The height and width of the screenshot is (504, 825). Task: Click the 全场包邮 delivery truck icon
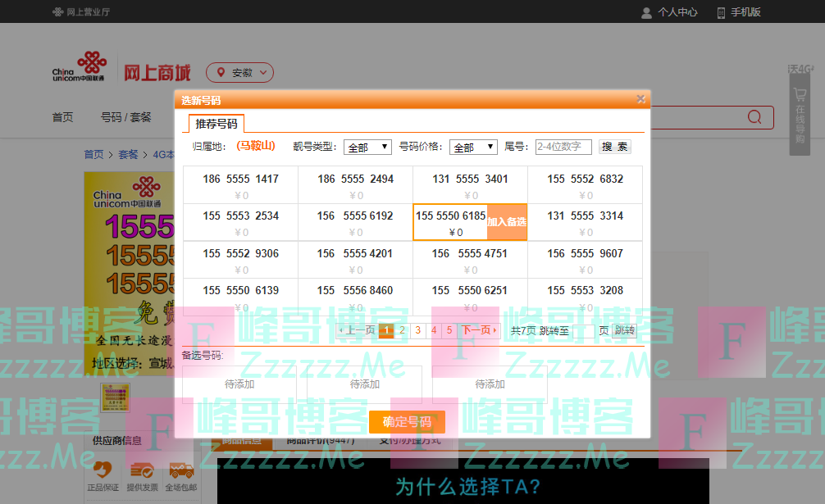click(x=181, y=471)
